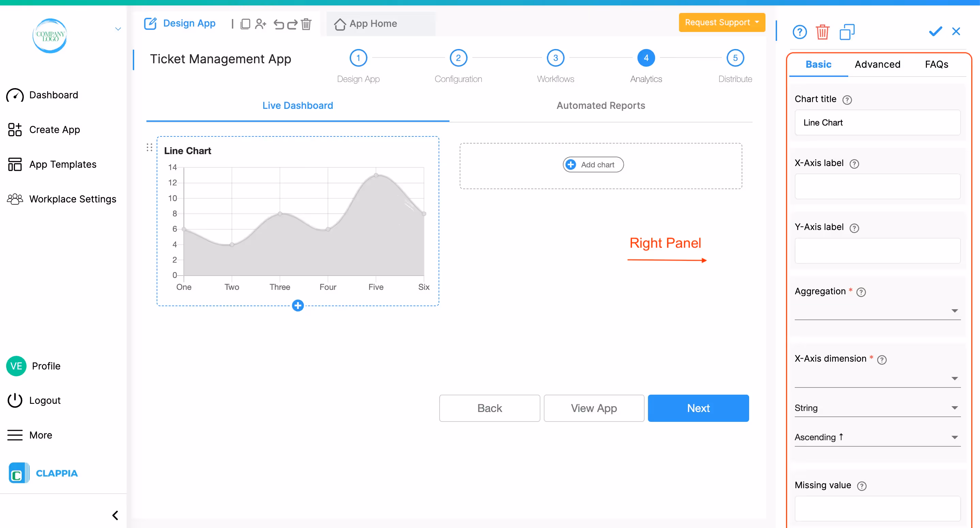Click the redo arrow in the toolbar
980x528 pixels.
pos(292,24)
